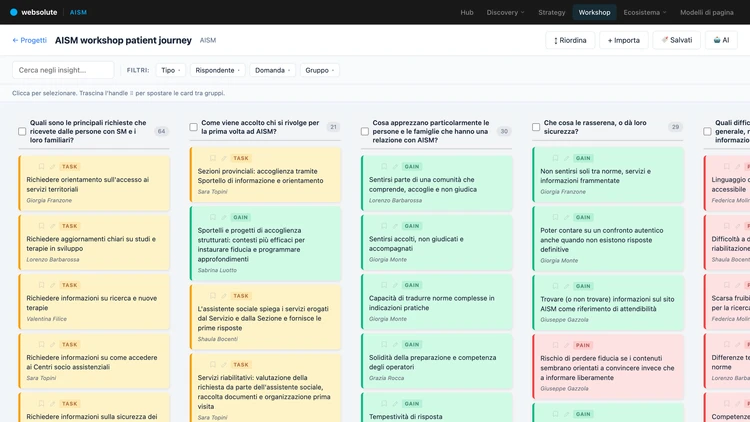Bookmark the "Sentirsi accolti, non giudicati" card
The image size is (750, 422).
(384, 226)
